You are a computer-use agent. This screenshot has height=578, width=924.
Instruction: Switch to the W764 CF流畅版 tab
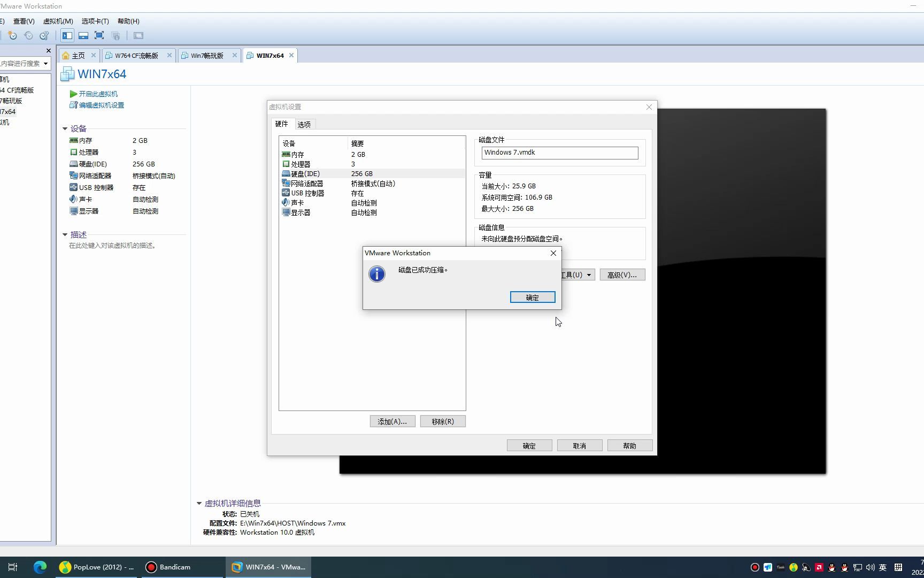[x=138, y=56]
